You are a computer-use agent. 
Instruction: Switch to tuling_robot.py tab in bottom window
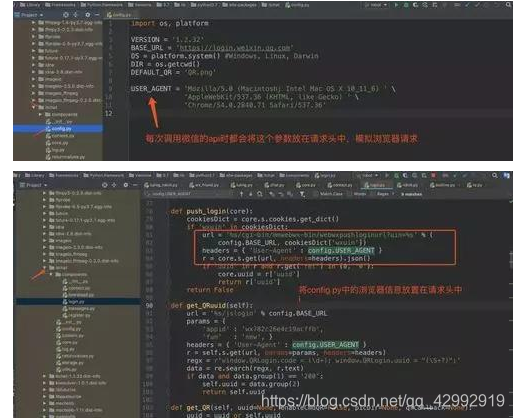click(161, 185)
